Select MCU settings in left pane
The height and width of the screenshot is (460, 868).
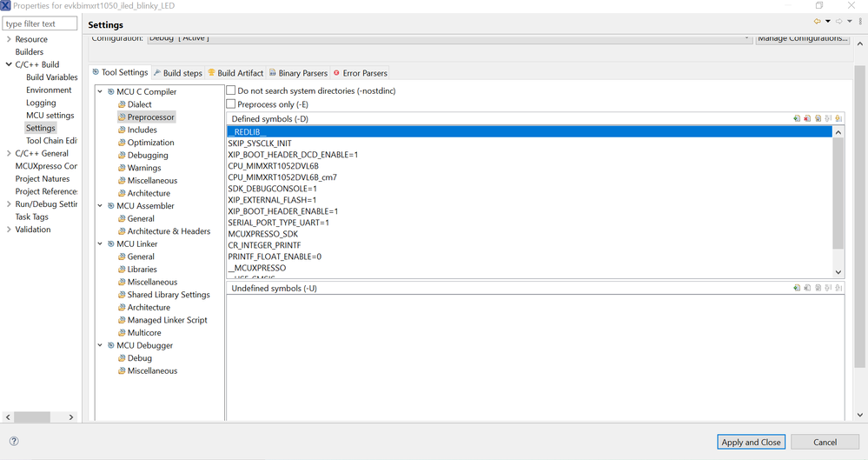tap(50, 116)
